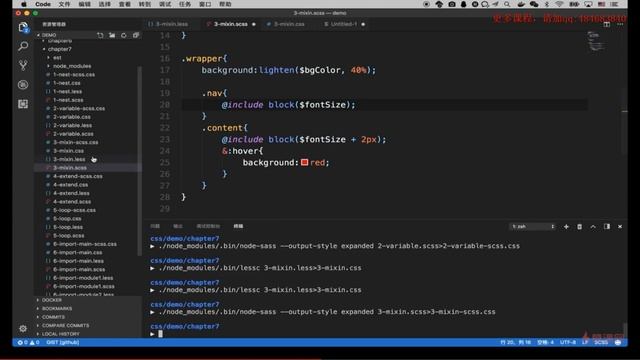Open the Explorer view in activity bar
Viewport: 640px width, 360px height.
[x=23, y=27]
